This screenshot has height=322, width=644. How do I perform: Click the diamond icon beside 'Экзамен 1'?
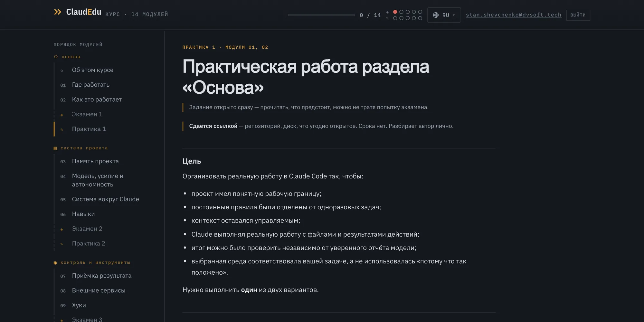(62, 115)
